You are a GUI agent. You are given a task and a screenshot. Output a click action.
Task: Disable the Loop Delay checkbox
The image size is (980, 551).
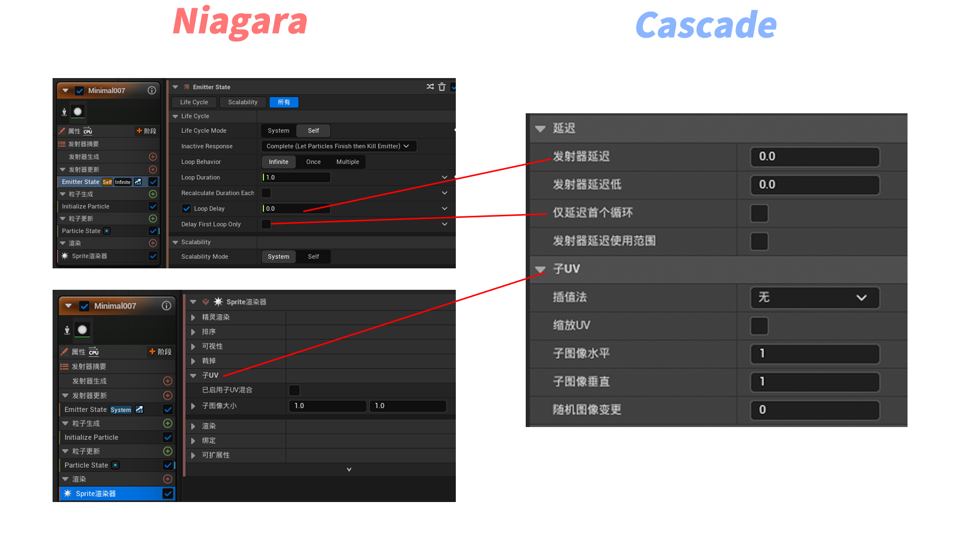(186, 209)
